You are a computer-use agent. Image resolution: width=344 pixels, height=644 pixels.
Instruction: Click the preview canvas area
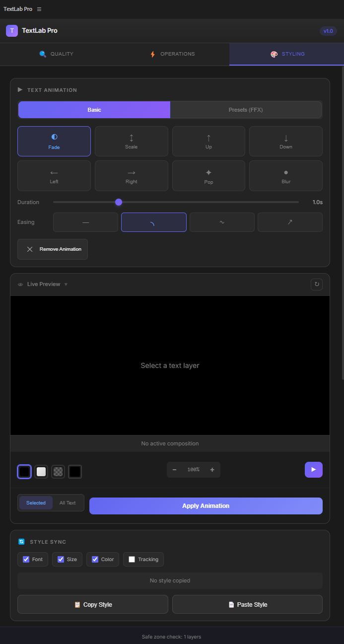coord(170,365)
